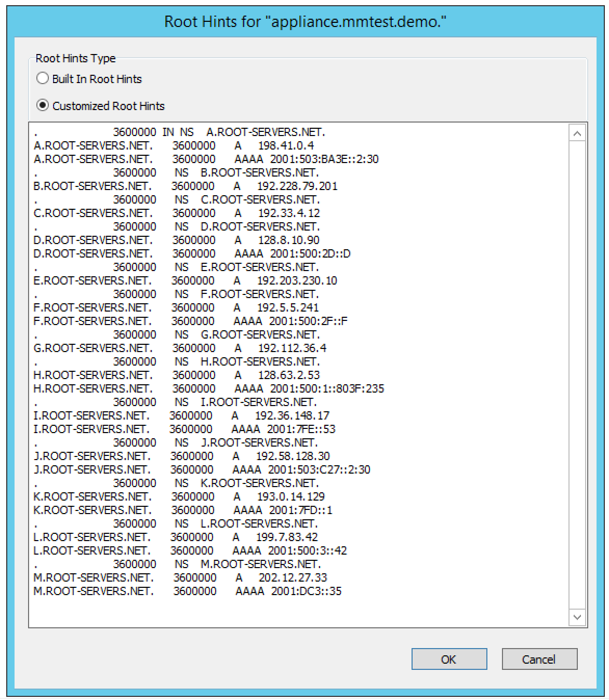Screen dimensions: 609x700
Task: Confirm changes with the OK button
Action: tap(449, 659)
